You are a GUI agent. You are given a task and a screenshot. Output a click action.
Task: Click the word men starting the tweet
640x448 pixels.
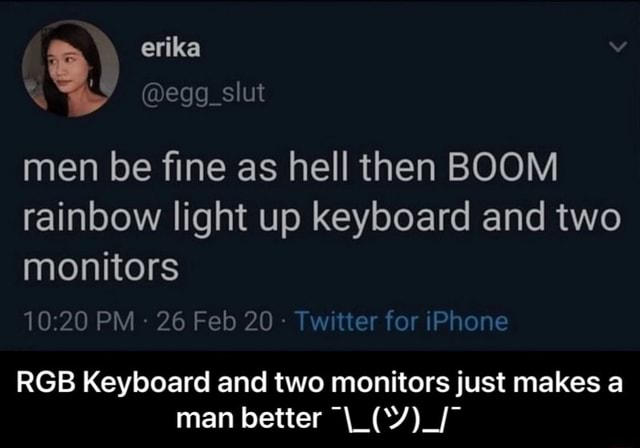coord(60,170)
